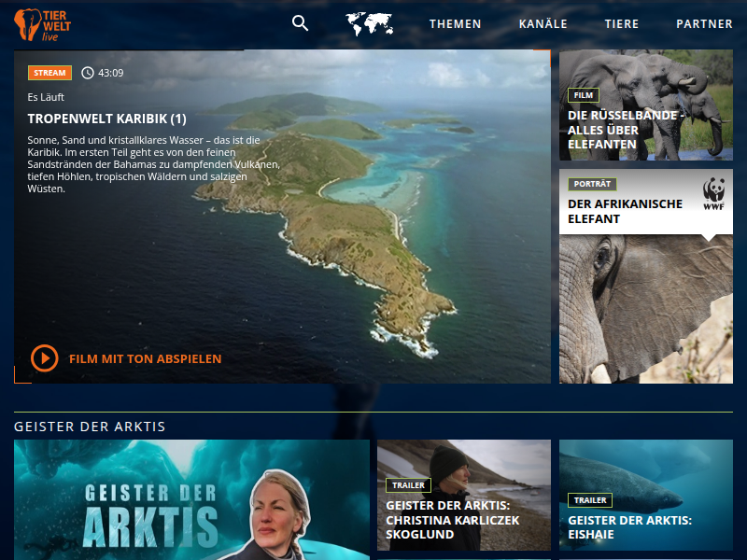Click the FILM badge on elephant card

click(x=583, y=95)
